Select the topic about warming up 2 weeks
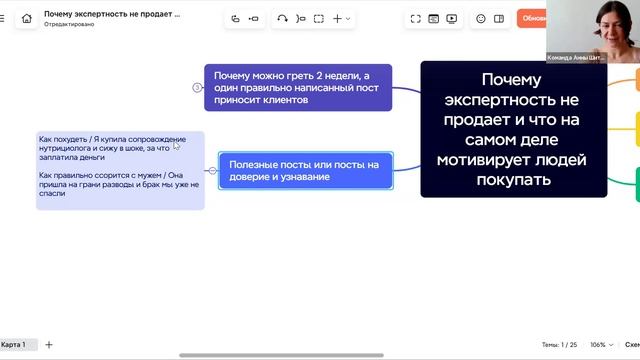The image size is (640, 360). pyautogui.click(x=298, y=87)
